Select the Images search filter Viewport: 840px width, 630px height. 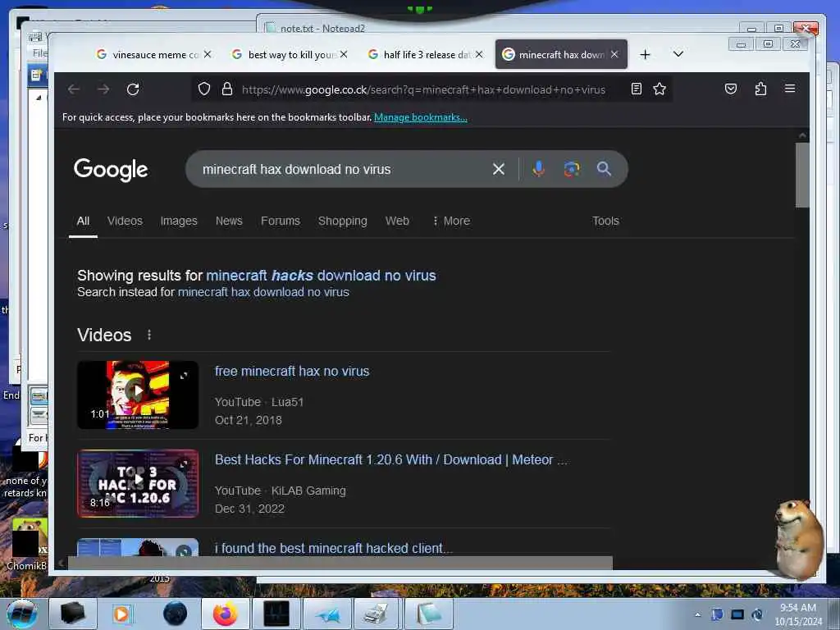tap(179, 221)
